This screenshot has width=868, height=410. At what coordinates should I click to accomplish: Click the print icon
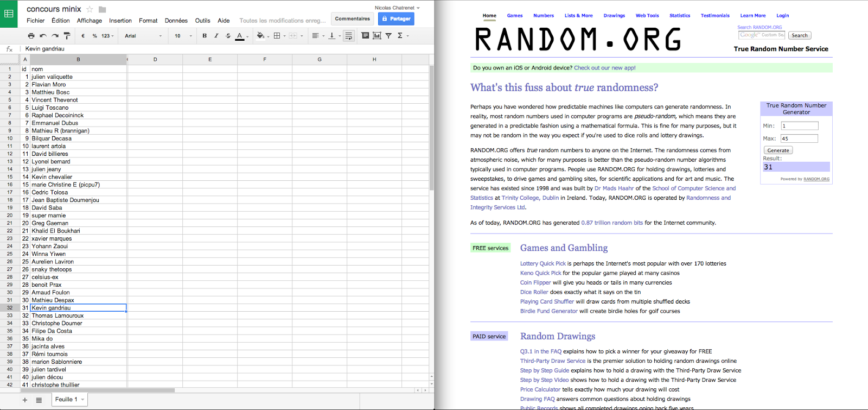pyautogui.click(x=31, y=36)
